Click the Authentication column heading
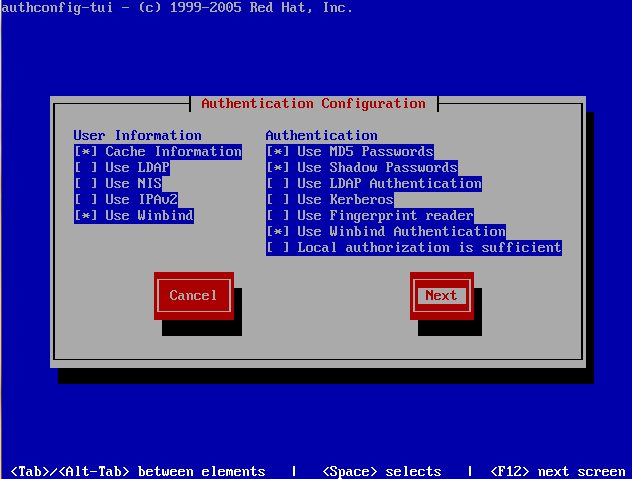The height and width of the screenshot is (479, 632). tap(322, 135)
